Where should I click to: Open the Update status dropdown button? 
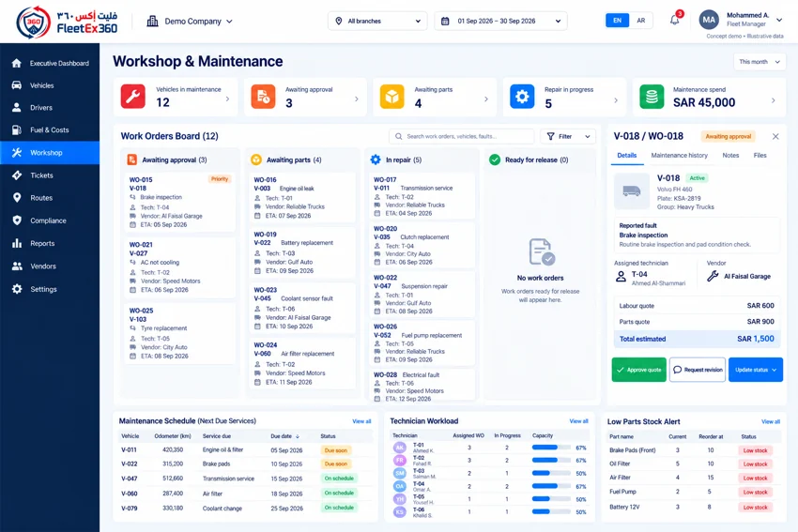755,370
